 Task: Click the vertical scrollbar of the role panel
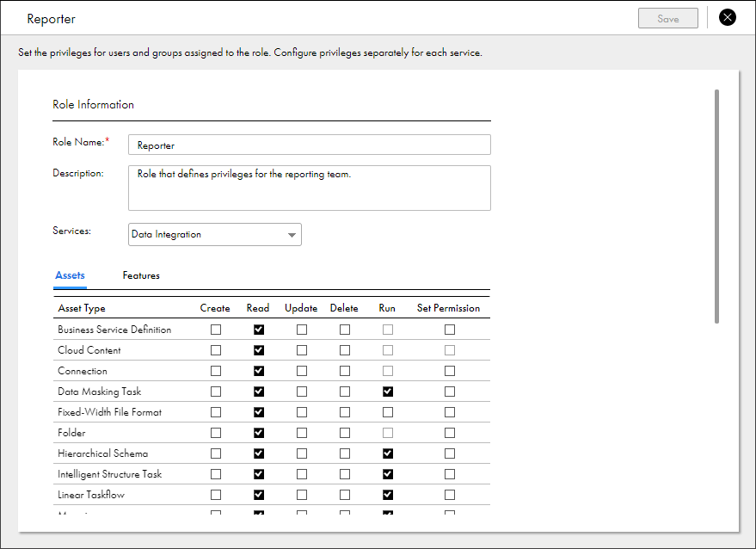(x=717, y=207)
